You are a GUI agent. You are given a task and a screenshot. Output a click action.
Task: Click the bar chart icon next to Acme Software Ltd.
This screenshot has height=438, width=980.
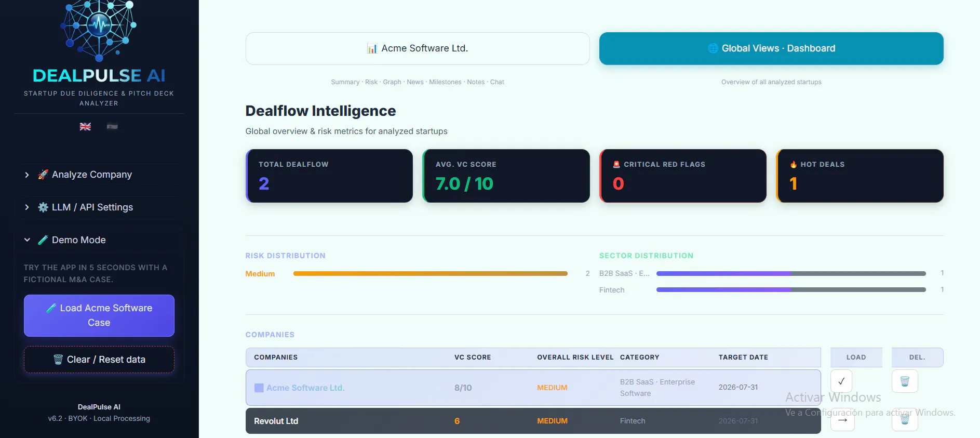click(x=372, y=48)
